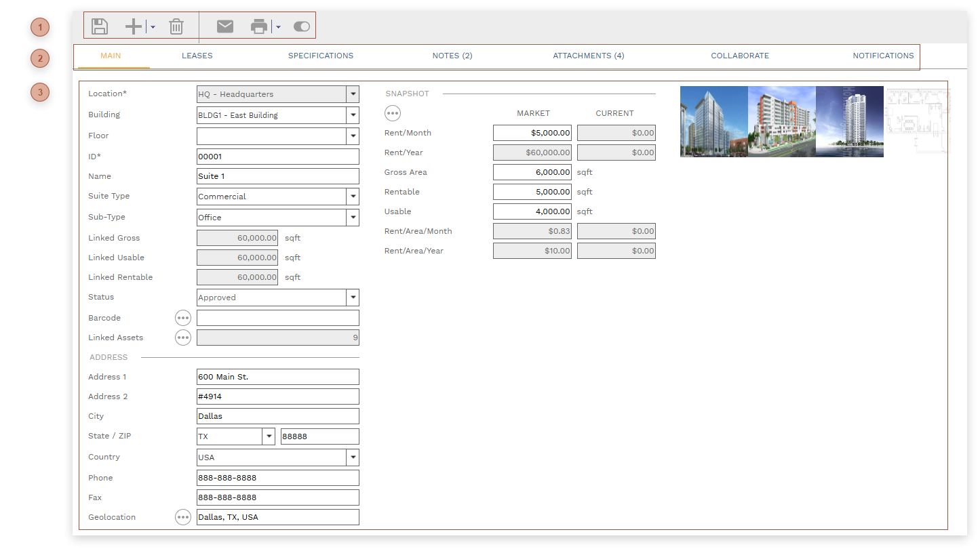Click the Delete trash can icon

pos(176,26)
